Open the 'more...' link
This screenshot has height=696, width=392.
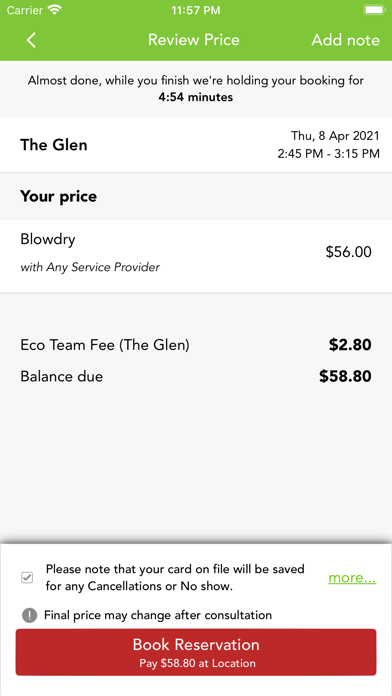[352, 577]
